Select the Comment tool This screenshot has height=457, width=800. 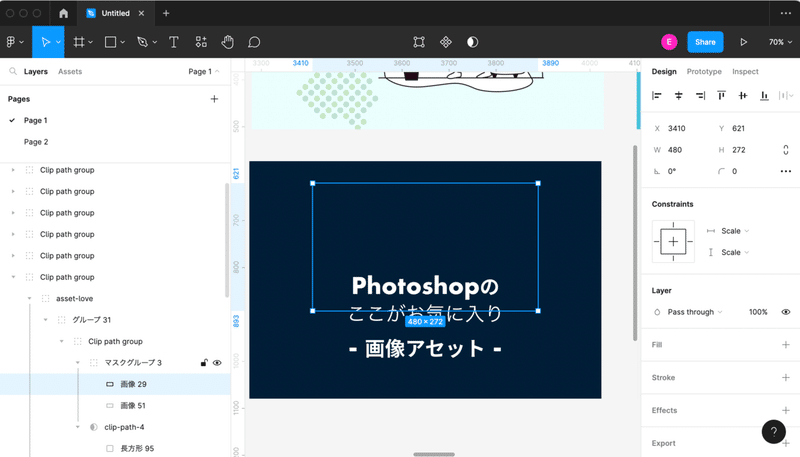[254, 42]
